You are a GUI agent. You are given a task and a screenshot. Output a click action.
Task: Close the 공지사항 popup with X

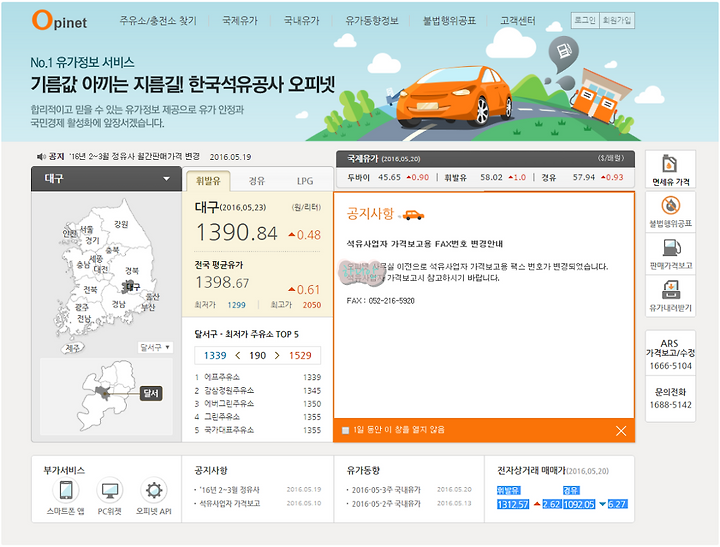click(621, 431)
